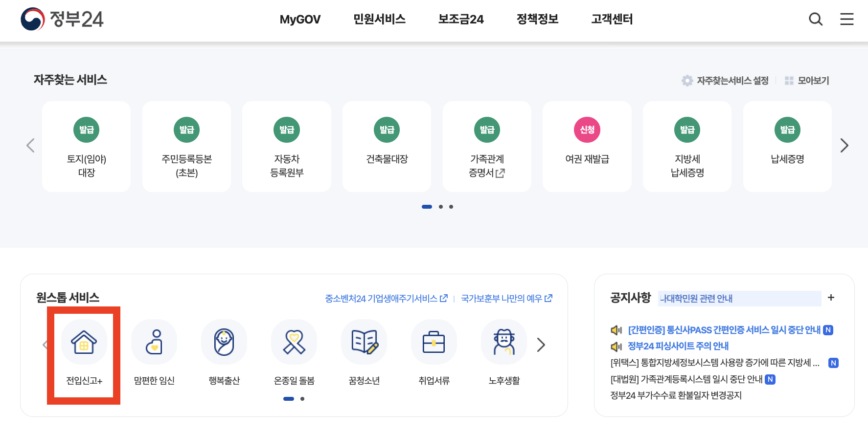The width and height of the screenshot is (868, 434).
Task: Open the 노후생활 service icon
Action: pyautogui.click(x=504, y=342)
